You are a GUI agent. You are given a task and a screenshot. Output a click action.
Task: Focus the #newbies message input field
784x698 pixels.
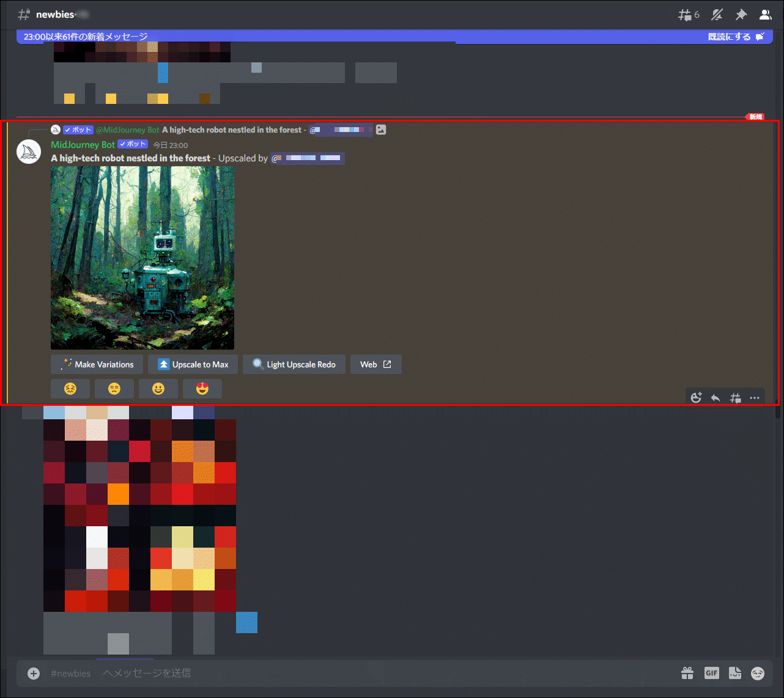pyautogui.click(x=361, y=674)
